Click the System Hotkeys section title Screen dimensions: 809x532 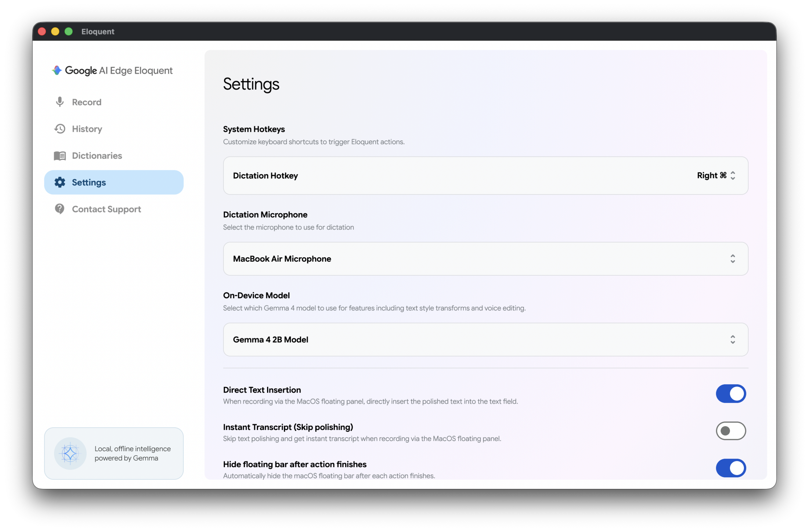point(254,129)
